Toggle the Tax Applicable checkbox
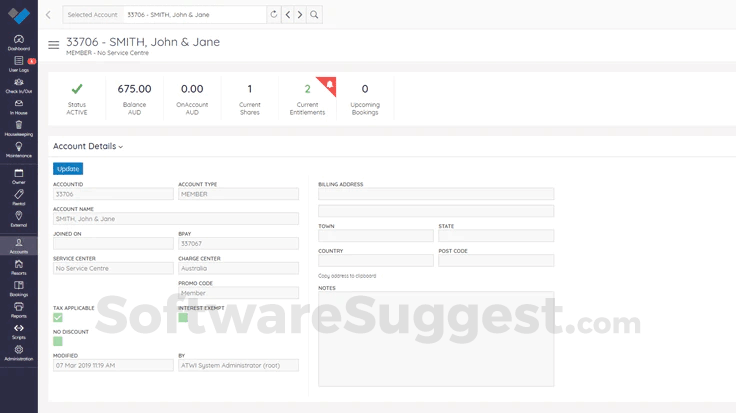736x413 pixels. [58, 318]
